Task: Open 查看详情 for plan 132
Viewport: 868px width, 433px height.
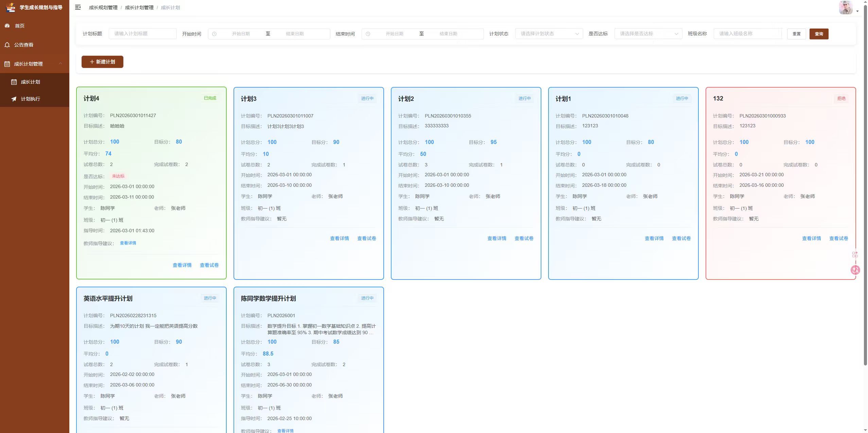Action: [x=811, y=238]
